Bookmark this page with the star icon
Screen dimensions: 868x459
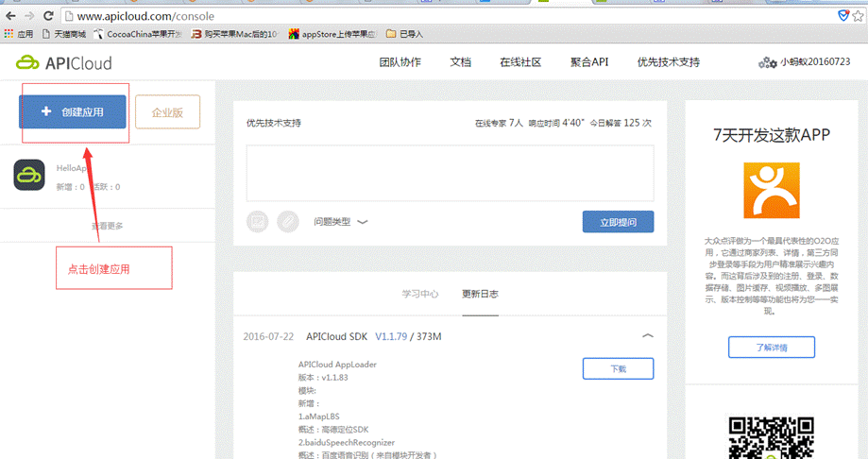coord(858,16)
